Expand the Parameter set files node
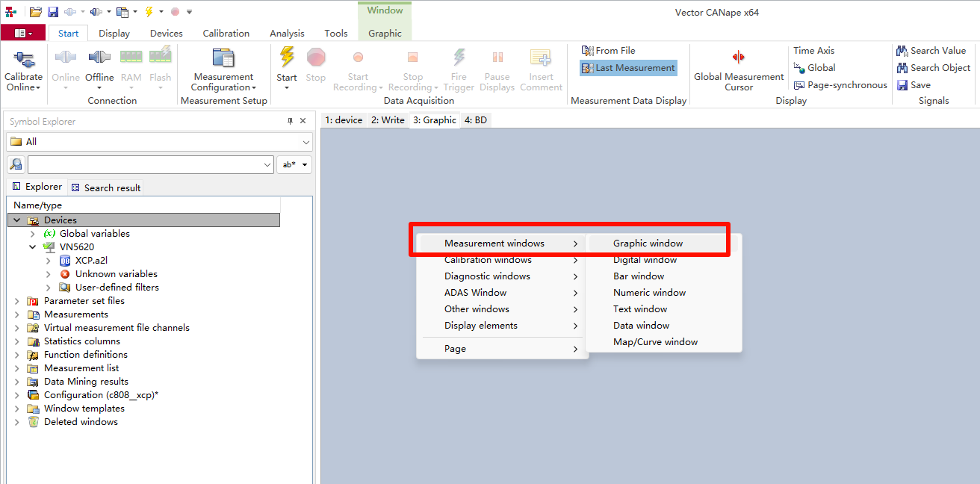 17,301
